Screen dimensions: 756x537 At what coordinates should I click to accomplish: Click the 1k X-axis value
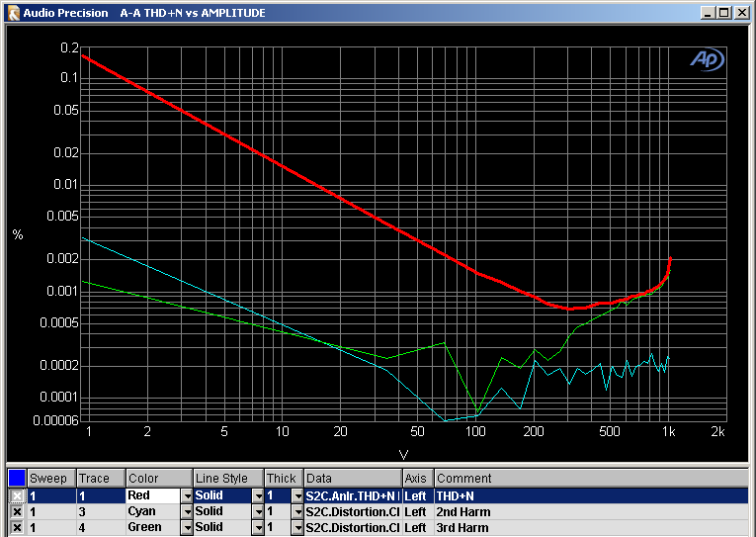click(x=668, y=431)
